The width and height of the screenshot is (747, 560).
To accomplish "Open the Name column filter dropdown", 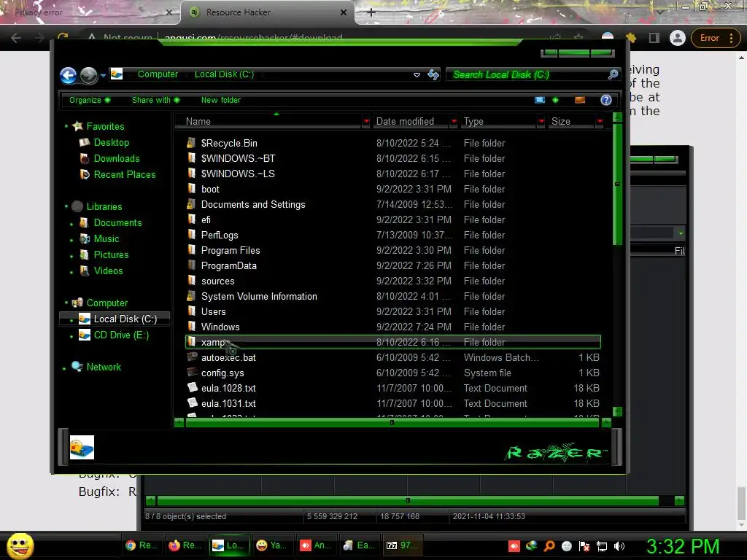I will [366, 122].
